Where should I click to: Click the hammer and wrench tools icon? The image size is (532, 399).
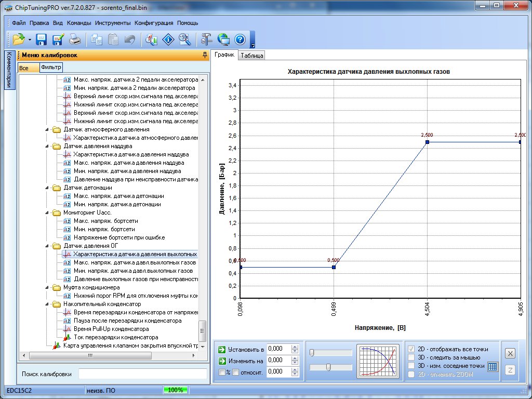point(206,39)
